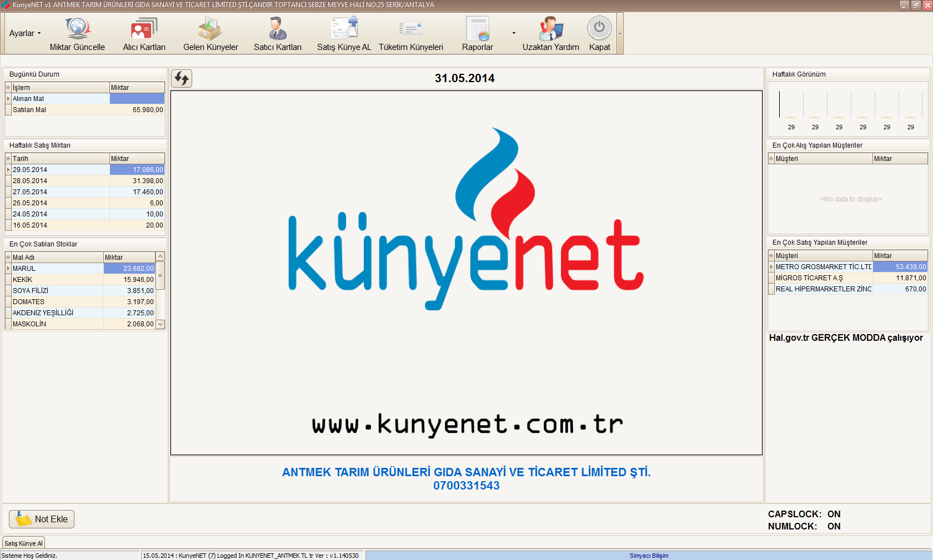The height and width of the screenshot is (560, 933).
Task: Open the Miktar Güncelle tool
Action: [x=77, y=34]
